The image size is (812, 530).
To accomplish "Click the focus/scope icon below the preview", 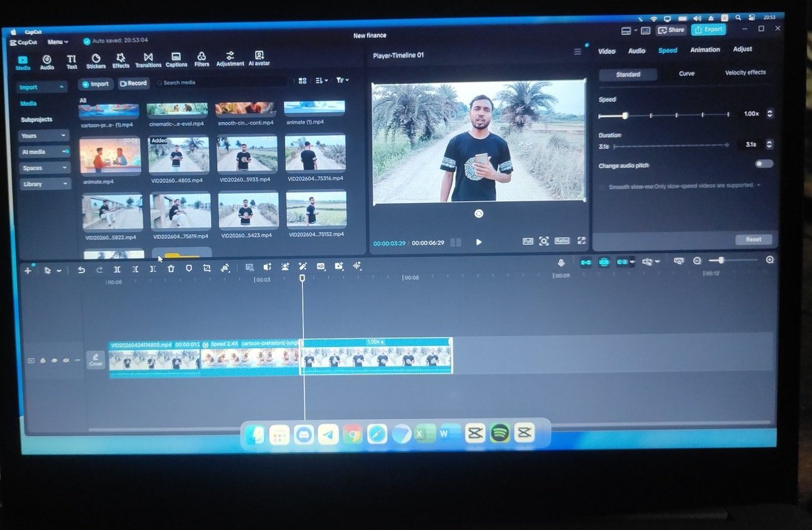I will [544, 241].
